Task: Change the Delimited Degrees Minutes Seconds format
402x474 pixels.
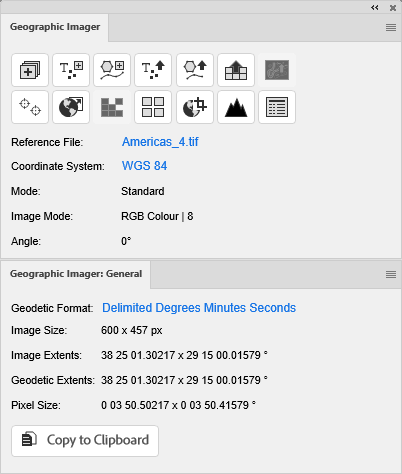Action: point(199,308)
